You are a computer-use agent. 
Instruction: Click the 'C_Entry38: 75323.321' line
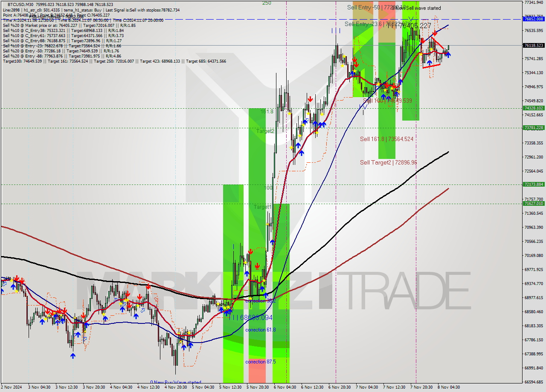pyautogui.click(x=63, y=30)
